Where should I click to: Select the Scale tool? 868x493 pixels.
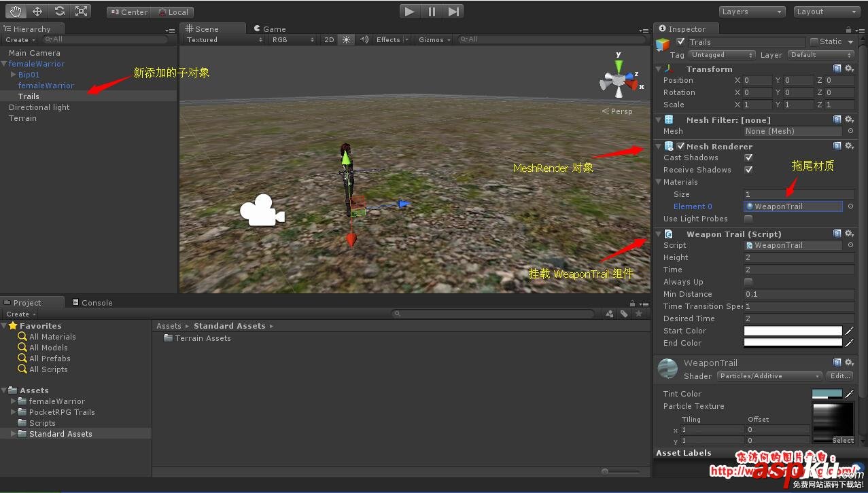pos(82,12)
